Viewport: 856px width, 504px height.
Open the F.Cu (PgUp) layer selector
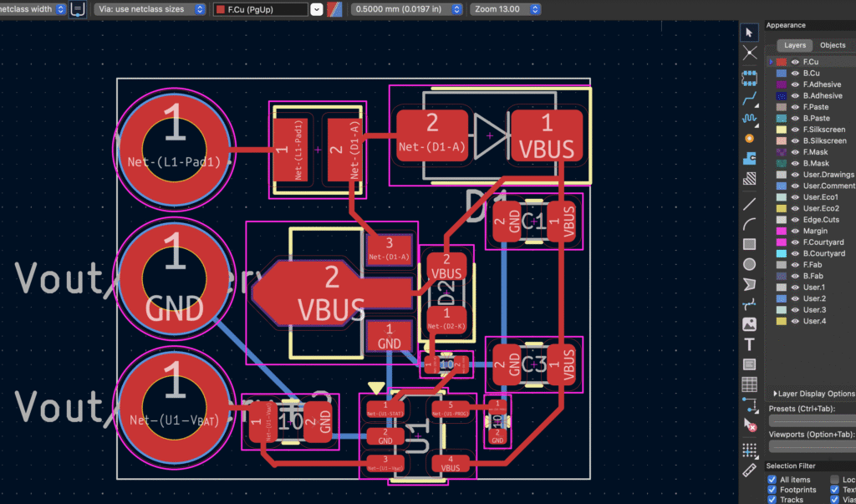[x=267, y=9]
